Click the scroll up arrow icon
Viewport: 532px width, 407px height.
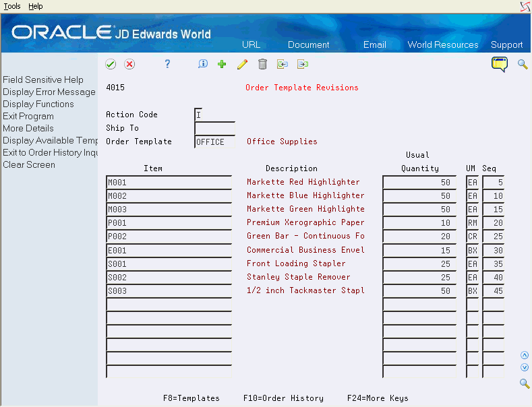(525, 355)
